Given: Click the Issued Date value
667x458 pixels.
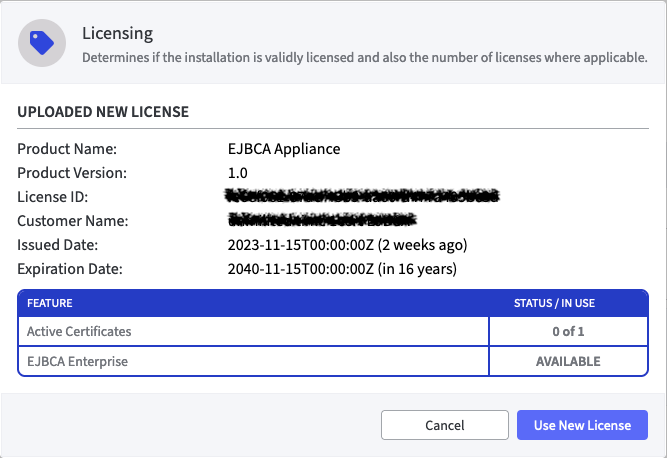Looking at the screenshot, I should pos(347,244).
